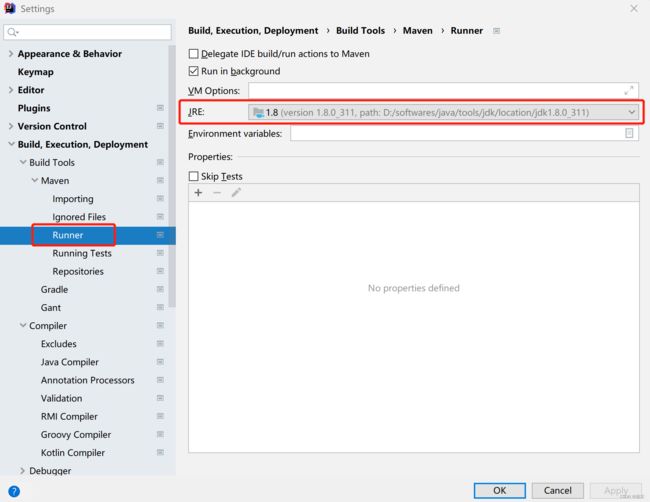Collapse the Compiler node
Screen dimensions: 650x502
point(23,325)
